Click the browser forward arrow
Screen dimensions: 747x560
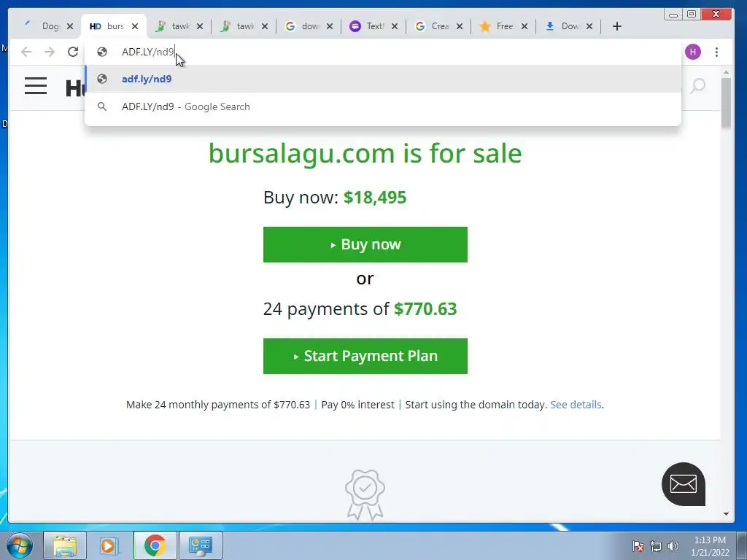[50, 52]
